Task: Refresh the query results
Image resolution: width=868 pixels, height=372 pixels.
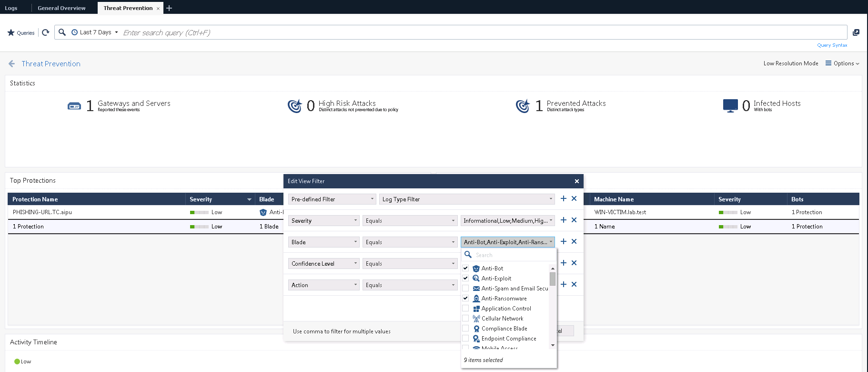Action: (46, 32)
